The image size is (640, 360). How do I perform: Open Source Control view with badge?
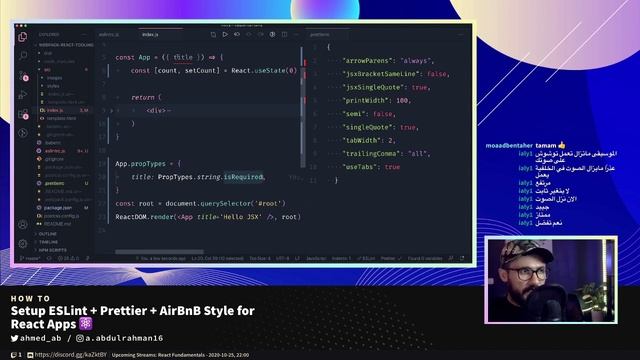(x=23, y=76)
